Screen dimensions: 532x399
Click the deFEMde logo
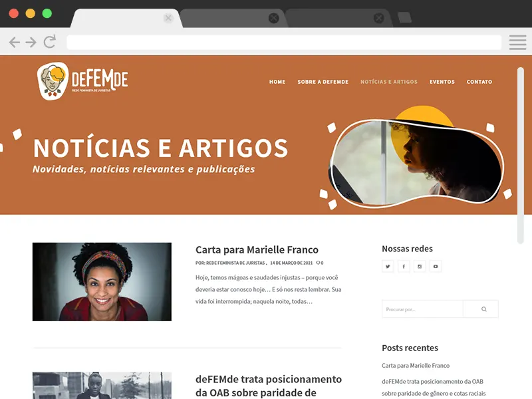pyautogui.click(x=82, y=80)
